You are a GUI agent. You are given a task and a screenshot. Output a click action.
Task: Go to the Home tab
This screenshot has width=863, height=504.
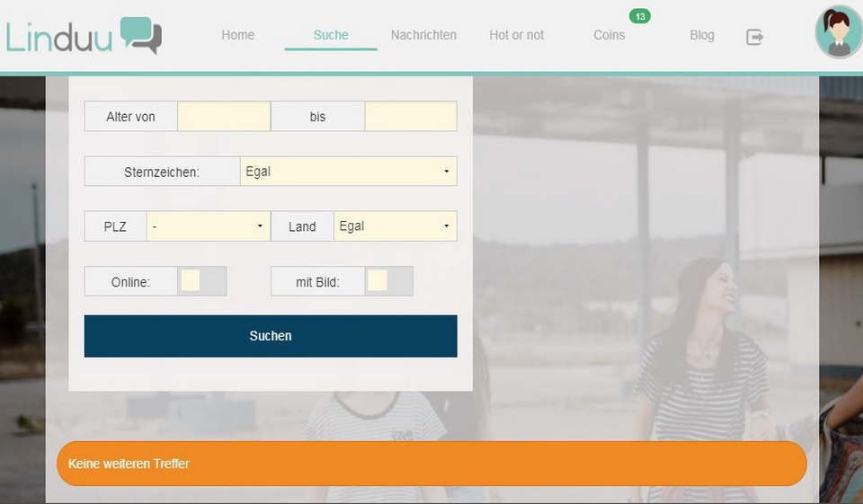click(238, 35)
